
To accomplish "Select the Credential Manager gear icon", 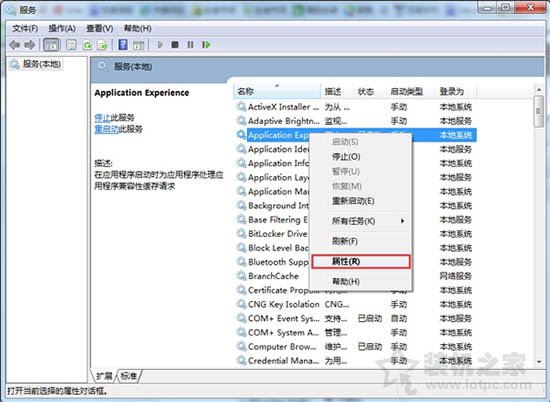I will point(241,360).
